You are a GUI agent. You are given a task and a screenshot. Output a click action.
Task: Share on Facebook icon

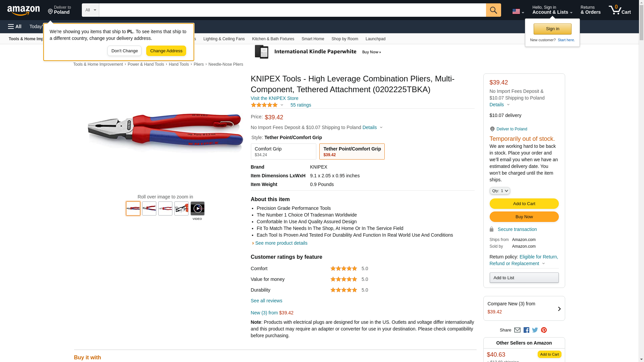[x=526, y=330]
